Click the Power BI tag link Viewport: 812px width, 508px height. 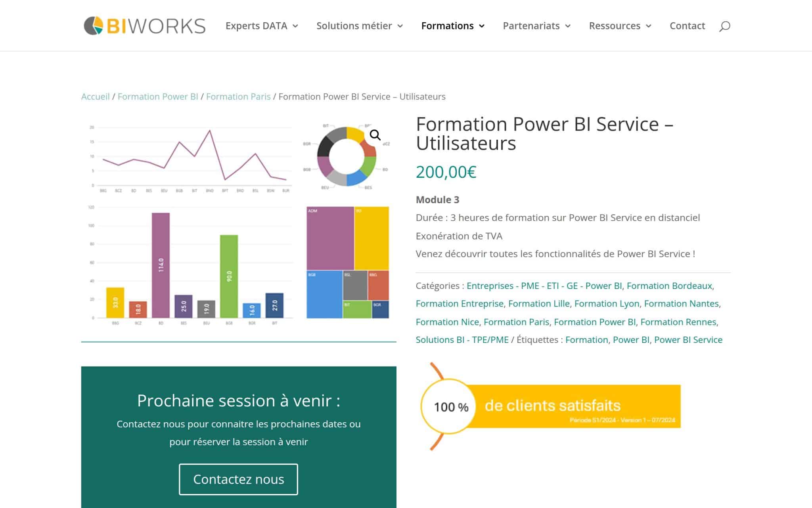tap(631, 340)
